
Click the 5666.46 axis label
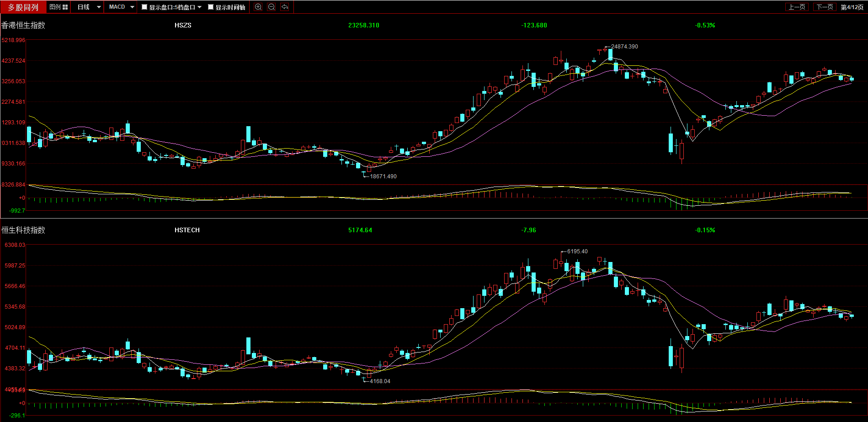[x=15, y=286]
